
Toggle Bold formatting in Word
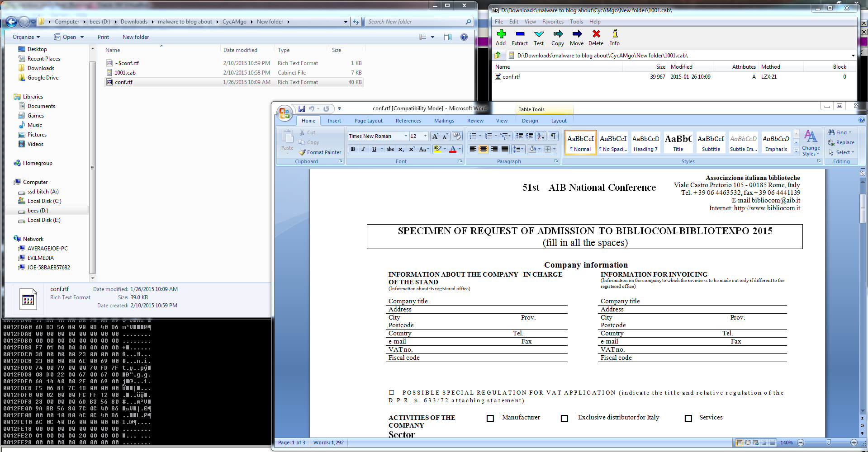pos(353,149)
